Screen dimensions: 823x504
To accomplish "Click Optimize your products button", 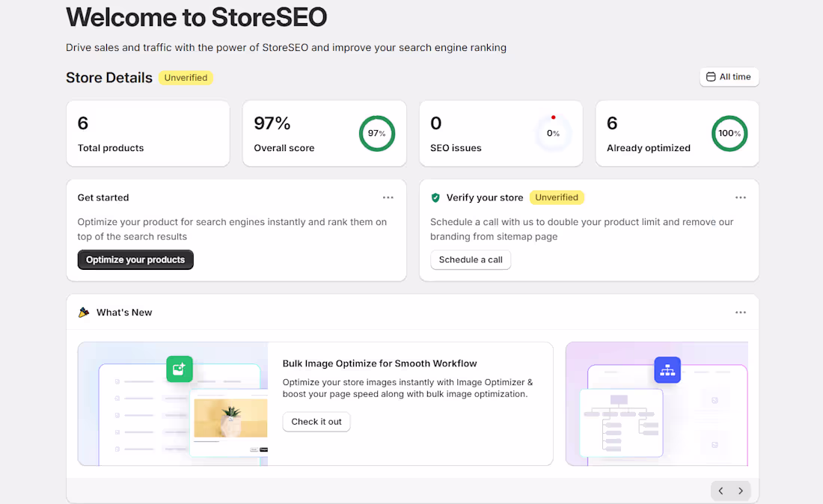I will coord(135,259).
